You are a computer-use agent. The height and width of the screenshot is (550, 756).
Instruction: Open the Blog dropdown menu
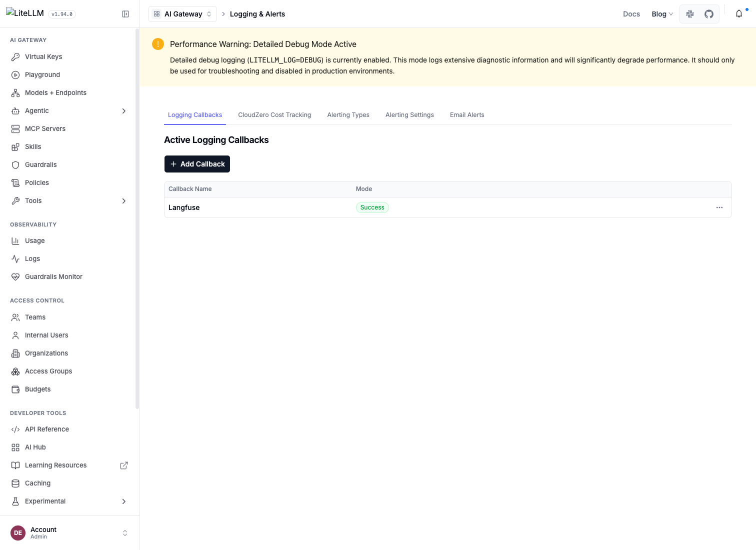click(x=662, y=14)
